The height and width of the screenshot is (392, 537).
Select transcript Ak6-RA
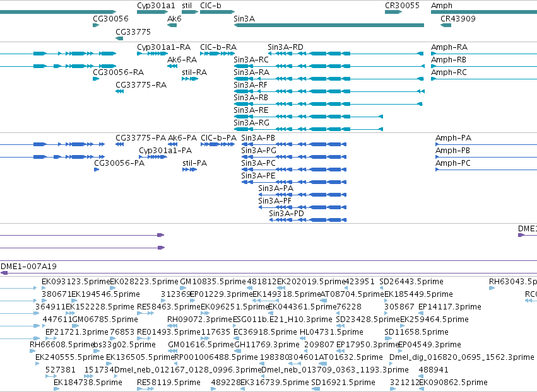pos(172,66)
